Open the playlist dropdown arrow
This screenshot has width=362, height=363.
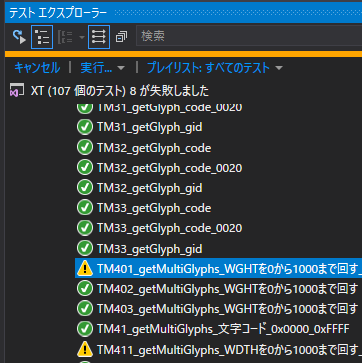[x=279, y=68]
